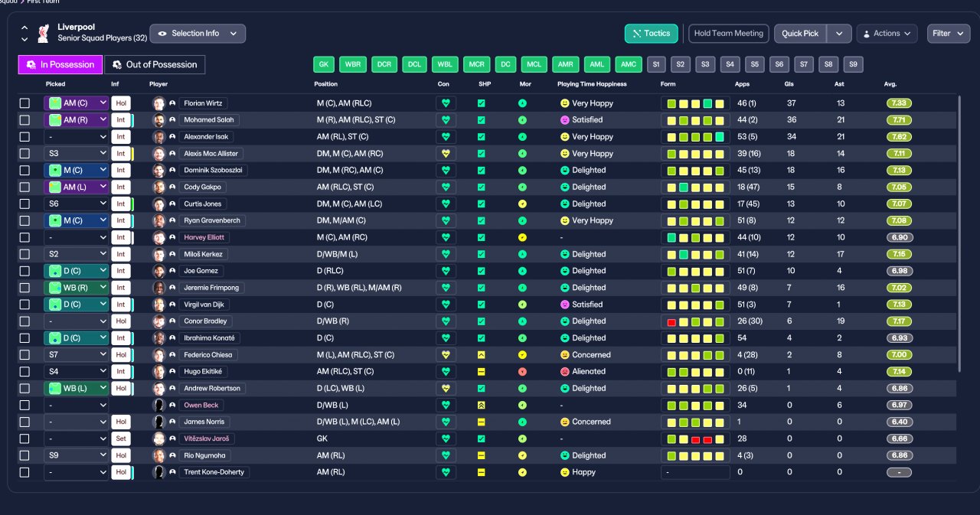Tick the checkbox for Mohamed Salah

click(x=24, y=120)
